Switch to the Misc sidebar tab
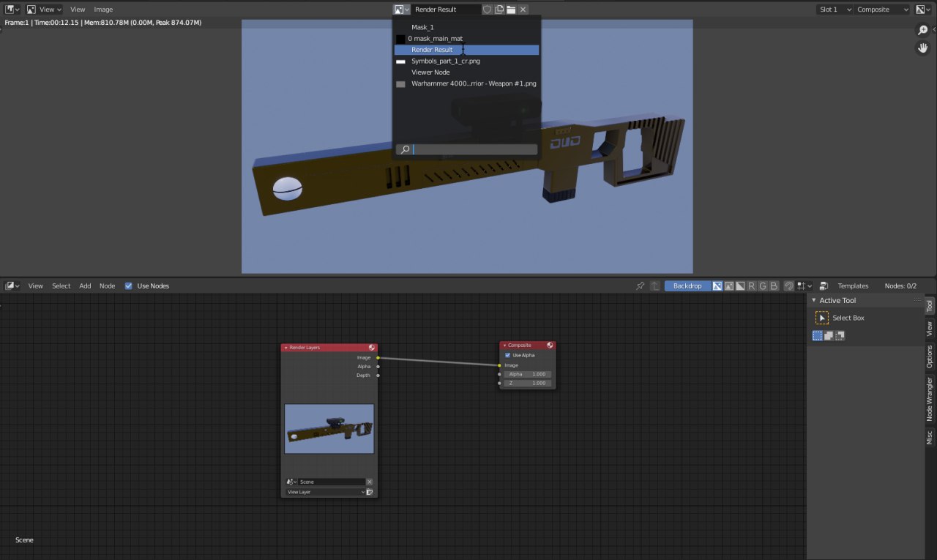 tap(930, 438)
